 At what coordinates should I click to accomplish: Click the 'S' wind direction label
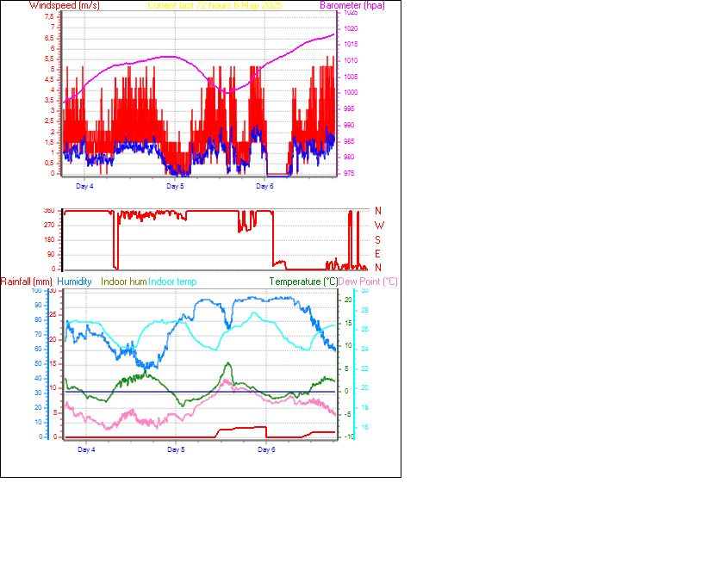(378, 240)
